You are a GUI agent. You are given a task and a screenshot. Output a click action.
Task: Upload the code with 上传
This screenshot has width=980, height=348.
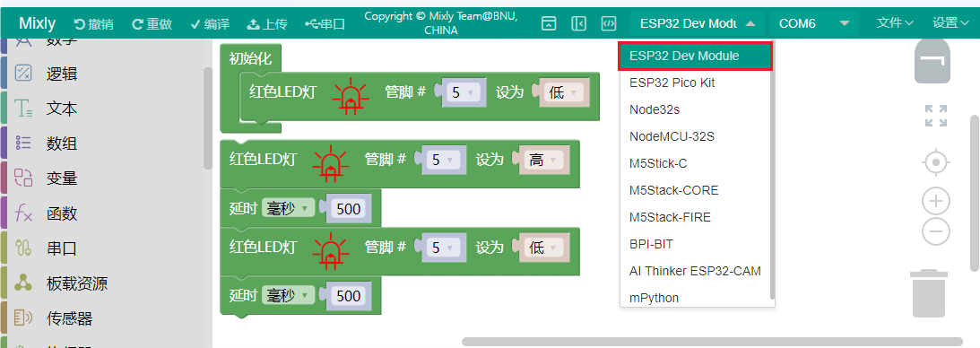click(x=267, y=23)
